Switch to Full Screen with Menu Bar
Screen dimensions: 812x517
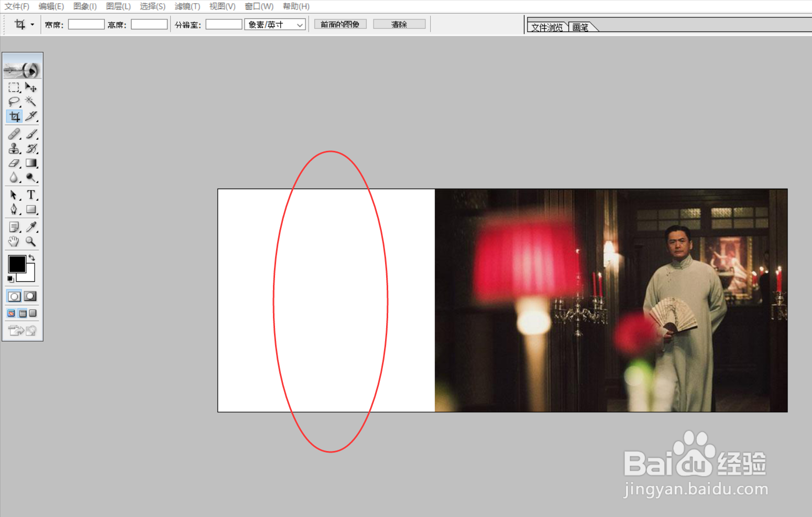(23, 313)
